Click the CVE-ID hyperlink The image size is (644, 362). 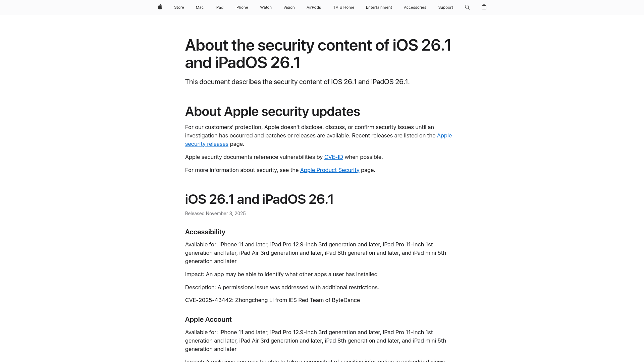(333, 157)
